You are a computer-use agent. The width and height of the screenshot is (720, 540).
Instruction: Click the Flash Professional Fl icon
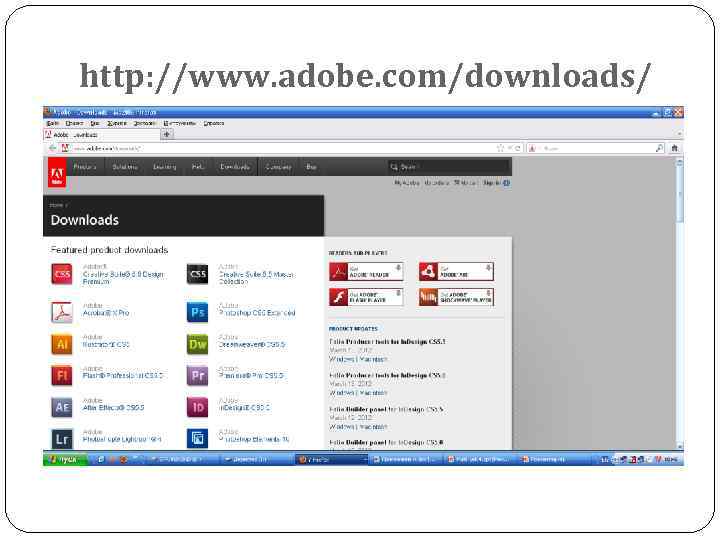[x=62, y=375]
